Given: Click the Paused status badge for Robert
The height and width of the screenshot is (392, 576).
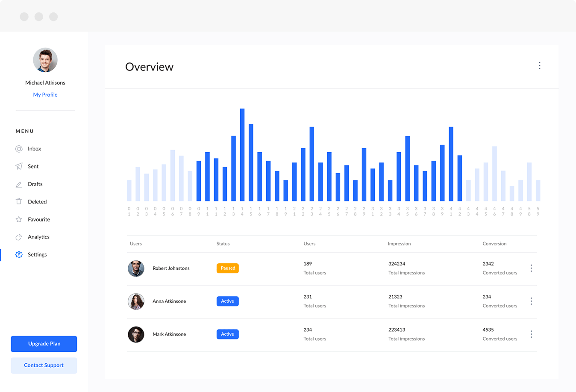Looking at the screenshot, I should [x=227, y=268].
